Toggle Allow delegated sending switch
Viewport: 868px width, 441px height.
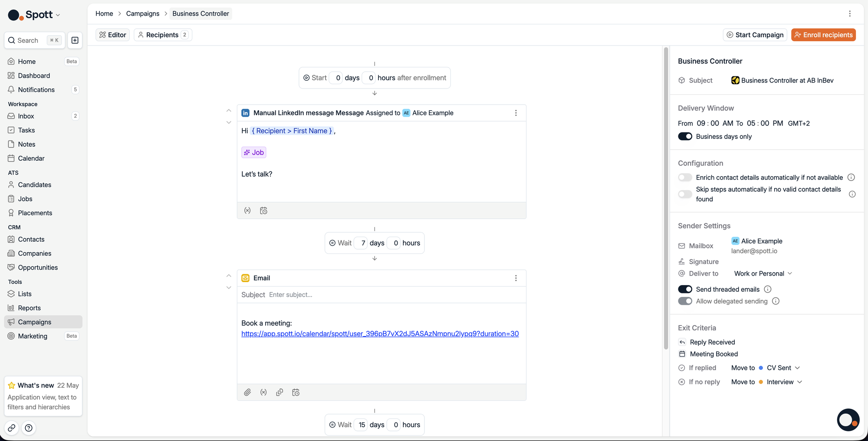click(685, 301)
